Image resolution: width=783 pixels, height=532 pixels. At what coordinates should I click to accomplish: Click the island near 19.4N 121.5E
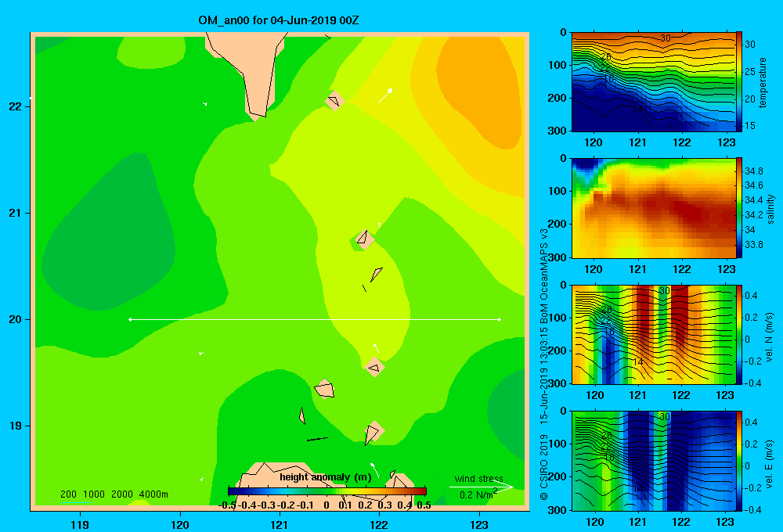tap(325, 389)
